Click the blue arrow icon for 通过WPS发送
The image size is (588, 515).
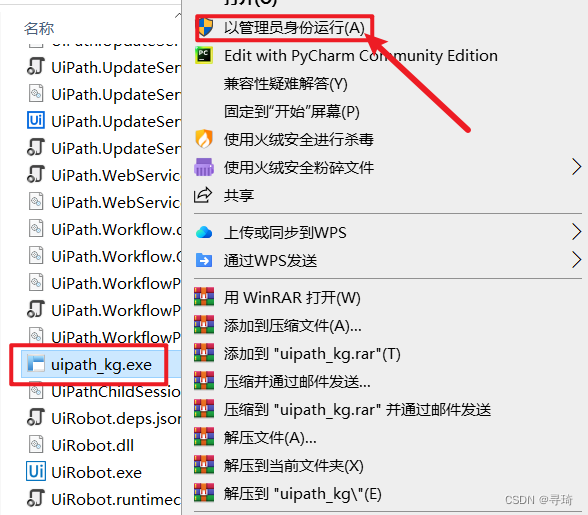click(204, 260)
